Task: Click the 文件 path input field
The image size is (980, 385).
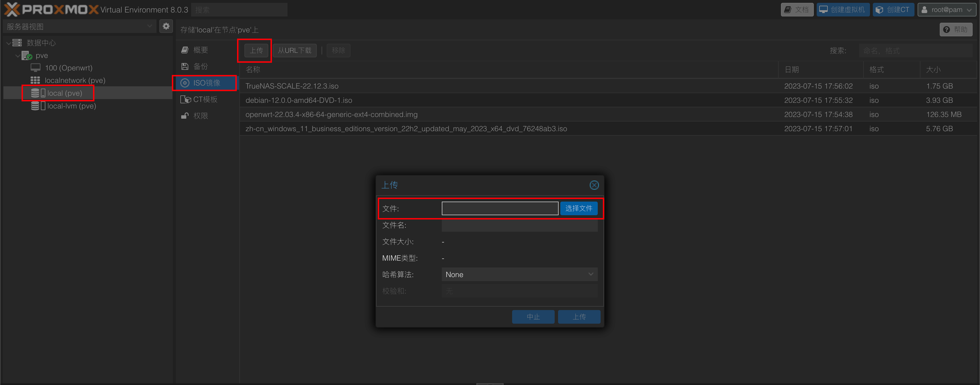Action: (500, 208)
